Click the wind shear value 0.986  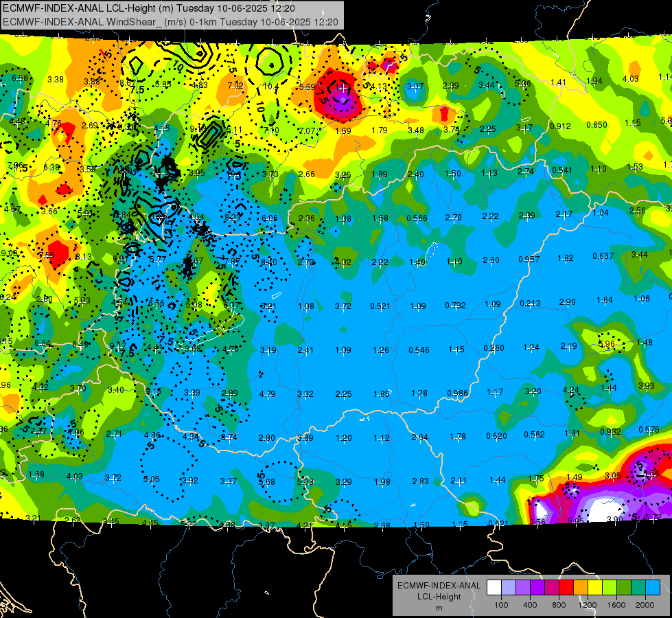coord(457,393)
